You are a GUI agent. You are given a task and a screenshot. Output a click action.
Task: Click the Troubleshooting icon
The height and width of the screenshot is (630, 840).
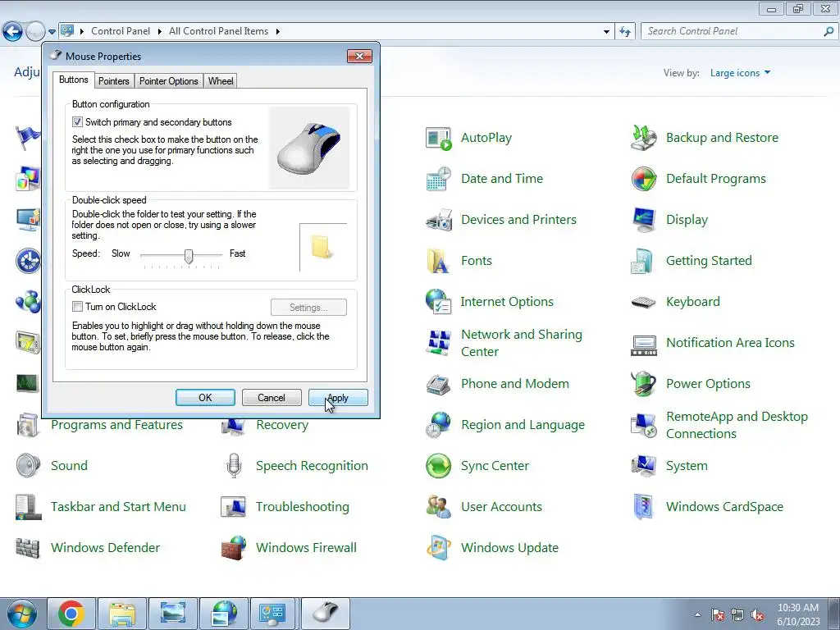click(x=233, y=507)
